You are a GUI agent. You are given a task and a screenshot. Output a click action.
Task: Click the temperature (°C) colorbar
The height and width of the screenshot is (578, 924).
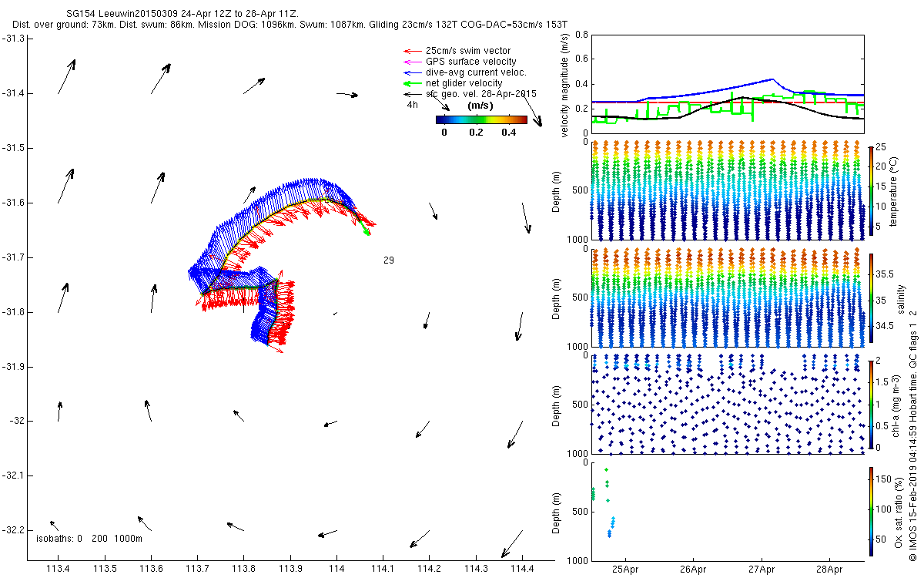(x=871, y=190)
